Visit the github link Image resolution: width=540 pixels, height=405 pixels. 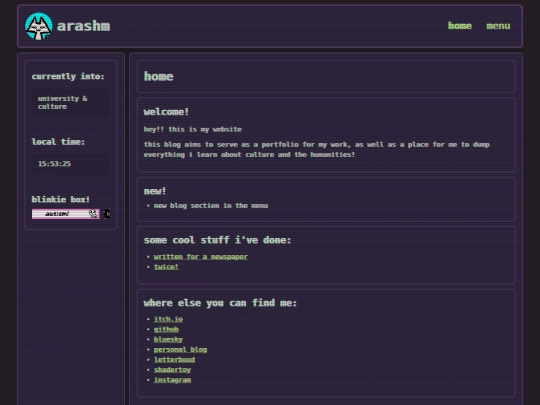click(x=166, y=329)
